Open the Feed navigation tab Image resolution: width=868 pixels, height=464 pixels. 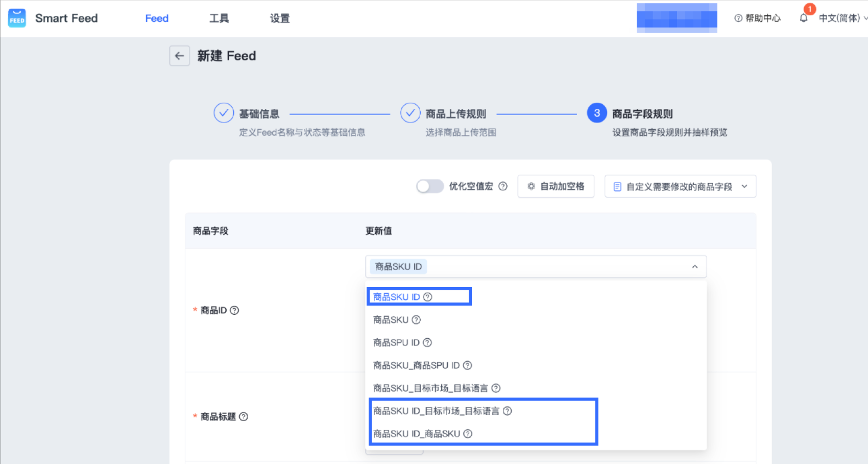pos(157,18)
